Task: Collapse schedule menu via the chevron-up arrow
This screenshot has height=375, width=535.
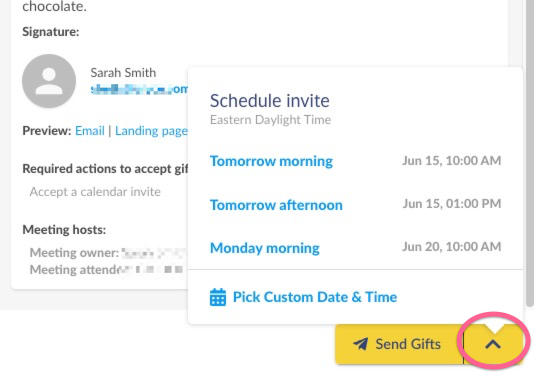Action: [x=493, y=344]
